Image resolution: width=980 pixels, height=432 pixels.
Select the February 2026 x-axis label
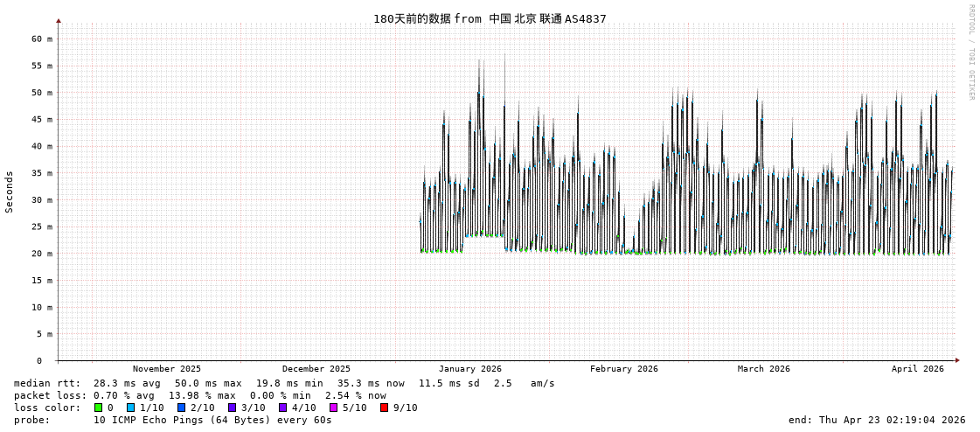point(623,369)
